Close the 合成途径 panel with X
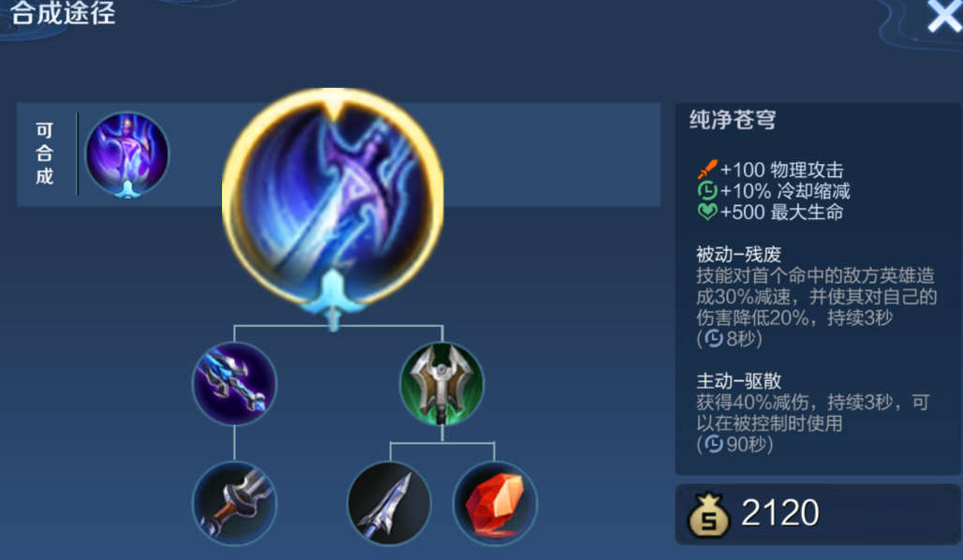The height and width of the screenshot is (560, 963). pos(944,15)
